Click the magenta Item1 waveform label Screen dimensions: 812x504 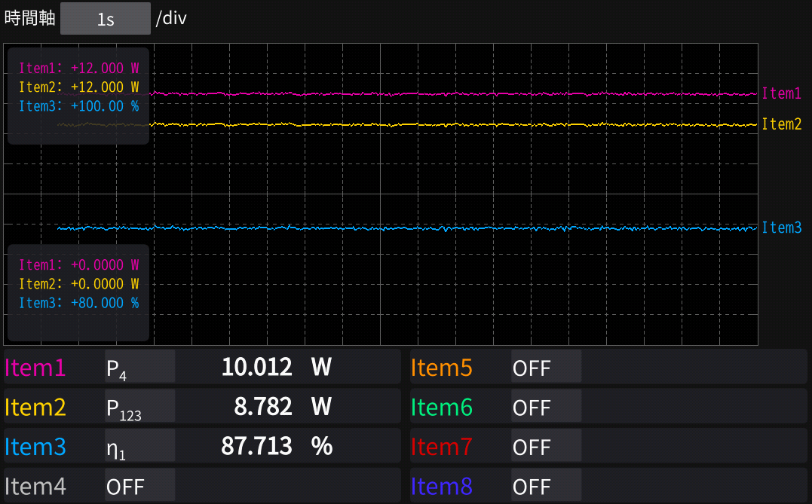tap(781, 94)
